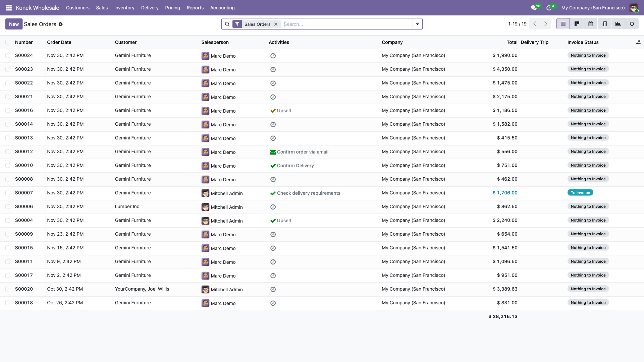Open the Accounting menu

pos(222,8)
